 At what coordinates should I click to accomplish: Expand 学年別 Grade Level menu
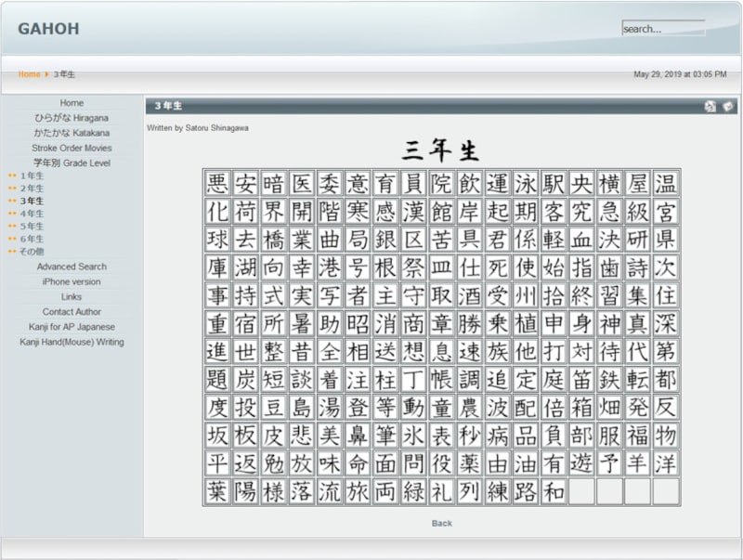[x=72, y=163]
